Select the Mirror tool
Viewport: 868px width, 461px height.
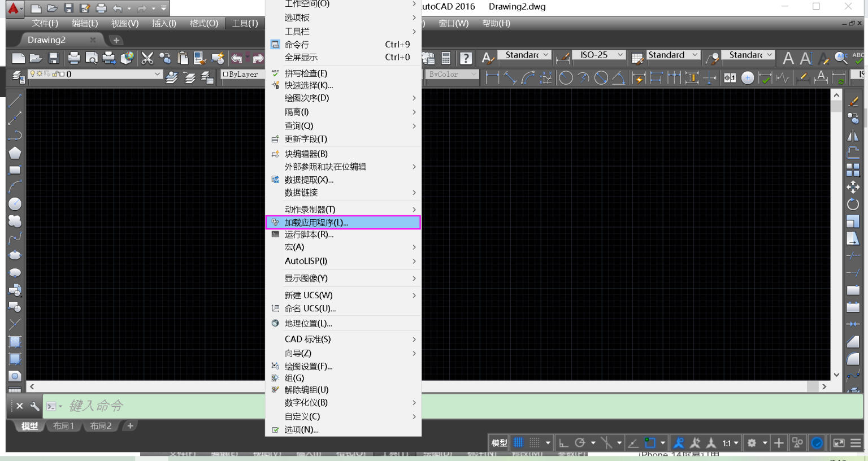tap(853, 134)
